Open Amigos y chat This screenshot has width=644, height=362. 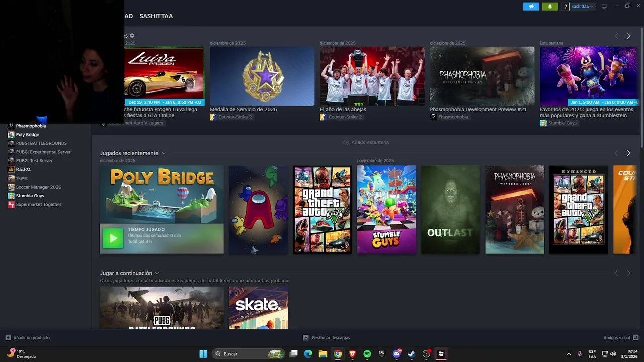click(621, 338)
